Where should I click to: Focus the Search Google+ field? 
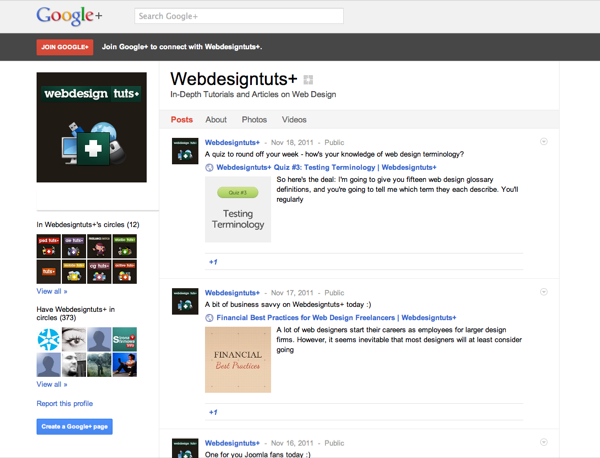pyautogui.click(x=239, y=16)
